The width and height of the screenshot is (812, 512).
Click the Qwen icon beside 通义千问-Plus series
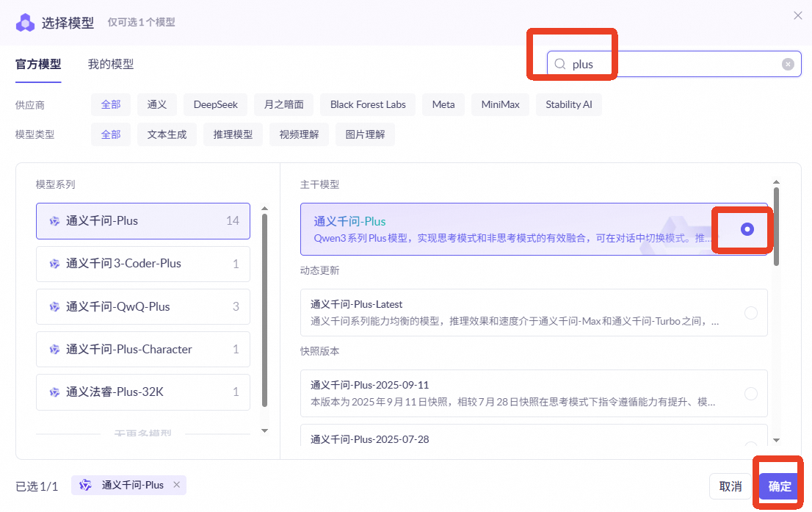point(54,221)
